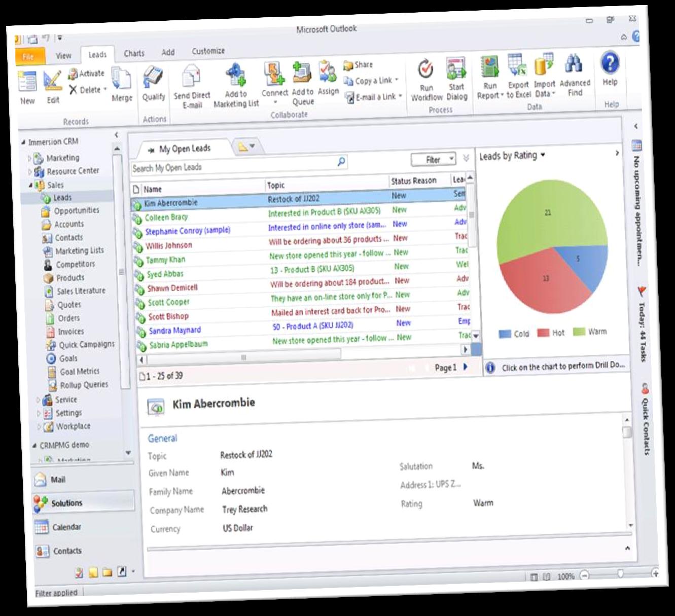This screenshot has height=616, width=675.
Task: Open Solutions in navigation pane
Action: pos(83,502)
